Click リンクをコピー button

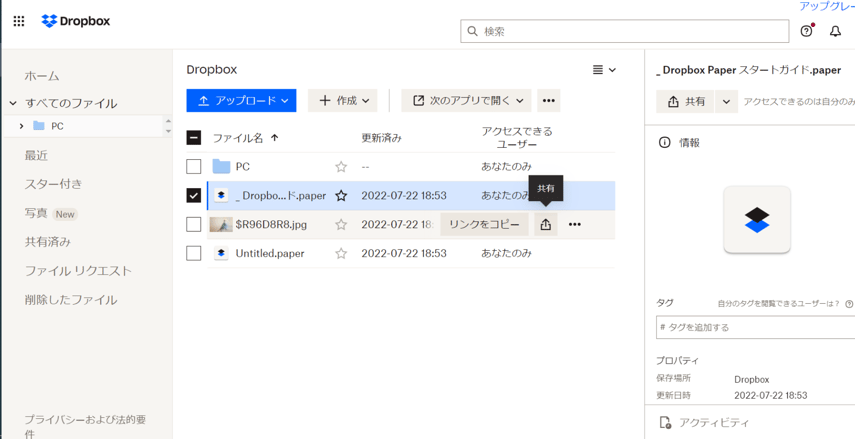(484, 224)
